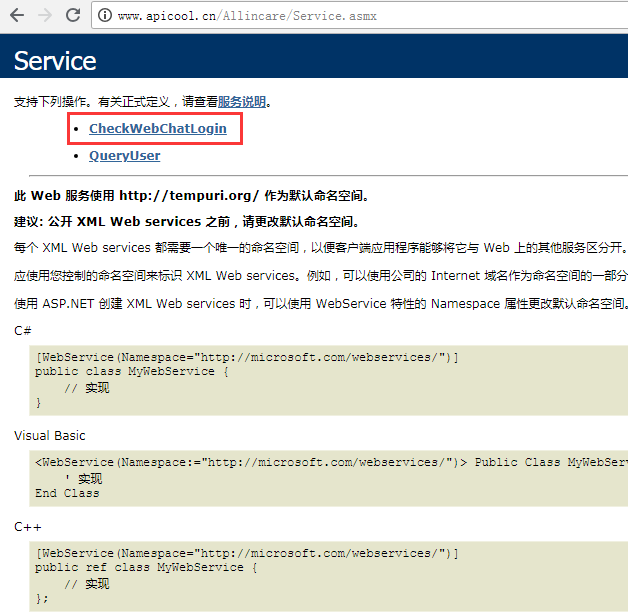The width and height of the screenshot is (628, 615).
Task: Open the QueryUser operation link
Action: pyautogui.click(x=124, y=156)
